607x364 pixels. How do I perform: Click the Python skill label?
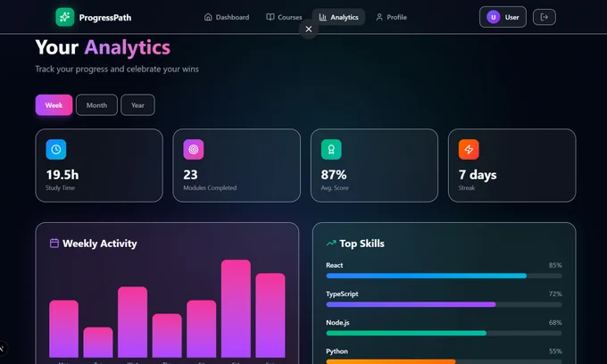pyautogui.click(x=337, y=352)
